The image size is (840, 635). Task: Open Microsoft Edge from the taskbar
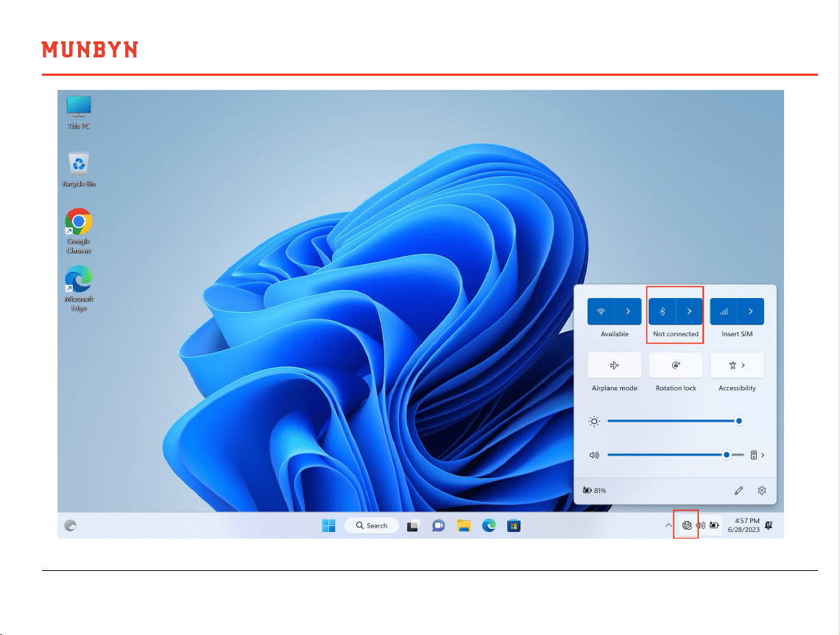(x=489, y=526)
